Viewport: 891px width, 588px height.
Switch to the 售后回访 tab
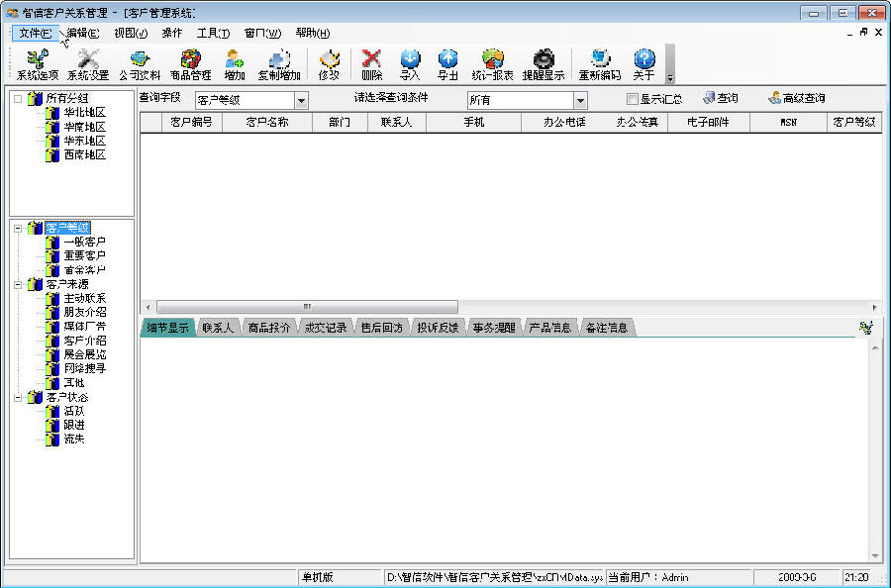pos(382,328)
